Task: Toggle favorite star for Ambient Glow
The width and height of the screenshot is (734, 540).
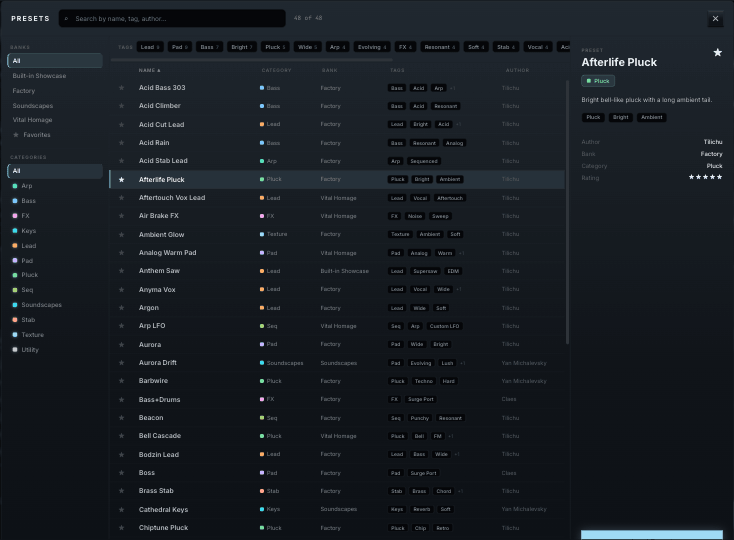Action: [122, 234]
